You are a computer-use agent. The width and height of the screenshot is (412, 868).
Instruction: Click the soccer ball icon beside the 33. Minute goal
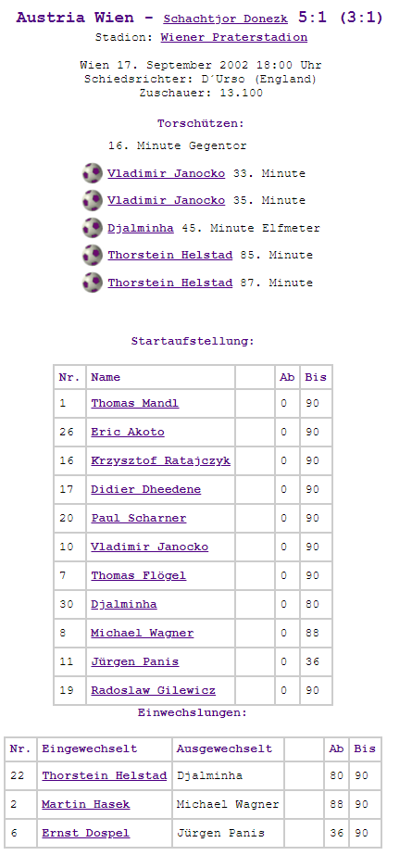click(x=93, y=173)
